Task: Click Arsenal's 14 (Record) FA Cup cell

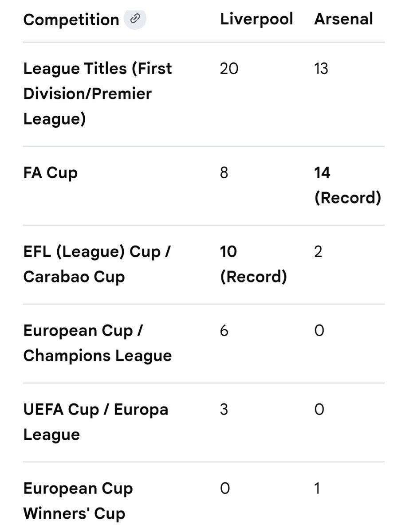Action: pyautogui.click(x=348, y=185)
